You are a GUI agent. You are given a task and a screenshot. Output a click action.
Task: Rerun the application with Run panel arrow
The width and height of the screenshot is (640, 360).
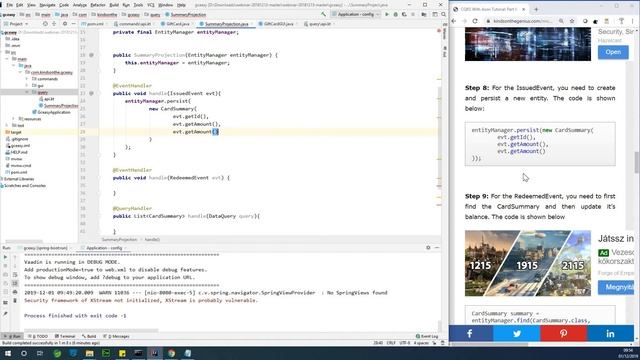click(5, 257)
